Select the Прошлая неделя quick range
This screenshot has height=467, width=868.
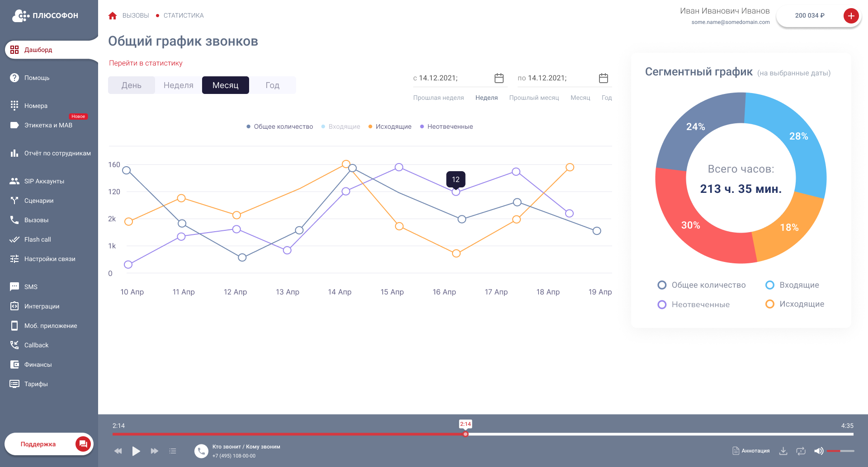(439, 98)
